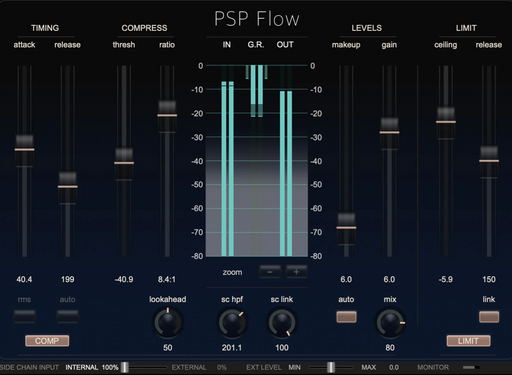Click the COMP enable button
Image resolution: width=512 pixels, height=375 pixels.
(x=47, y=341)
